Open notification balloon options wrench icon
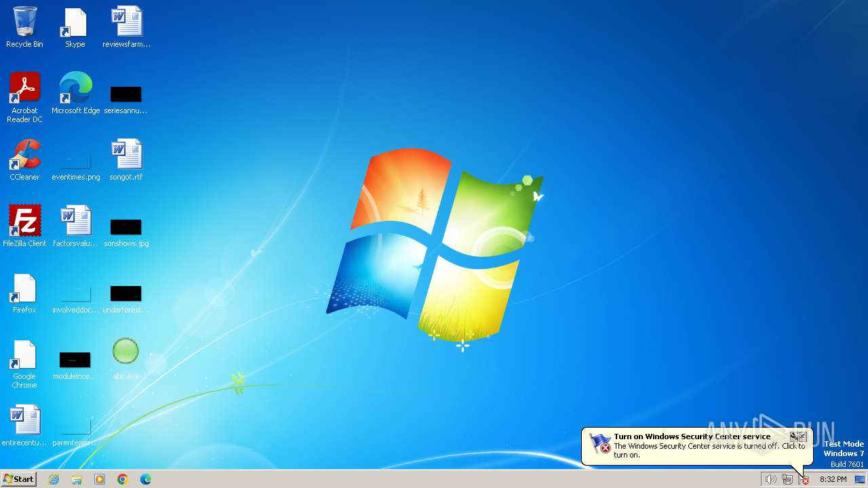Viewport: 868px width, 488px height. pos(793,436)
